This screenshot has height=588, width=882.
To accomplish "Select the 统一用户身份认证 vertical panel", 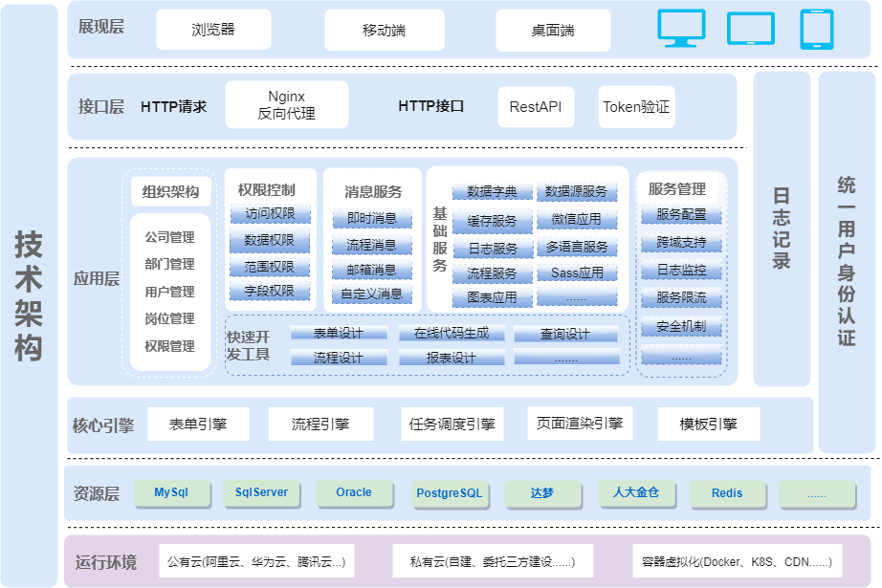I will pos(847,261).
